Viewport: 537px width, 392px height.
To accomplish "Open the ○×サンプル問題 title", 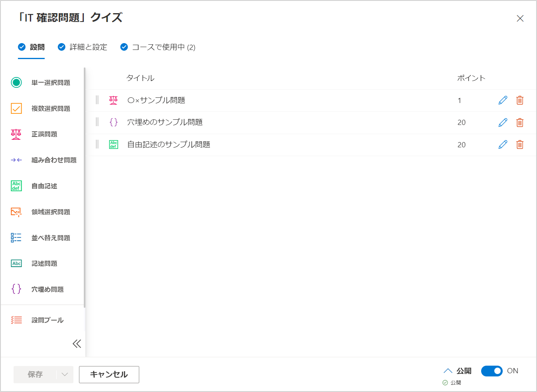I will [x=156, y=100].
